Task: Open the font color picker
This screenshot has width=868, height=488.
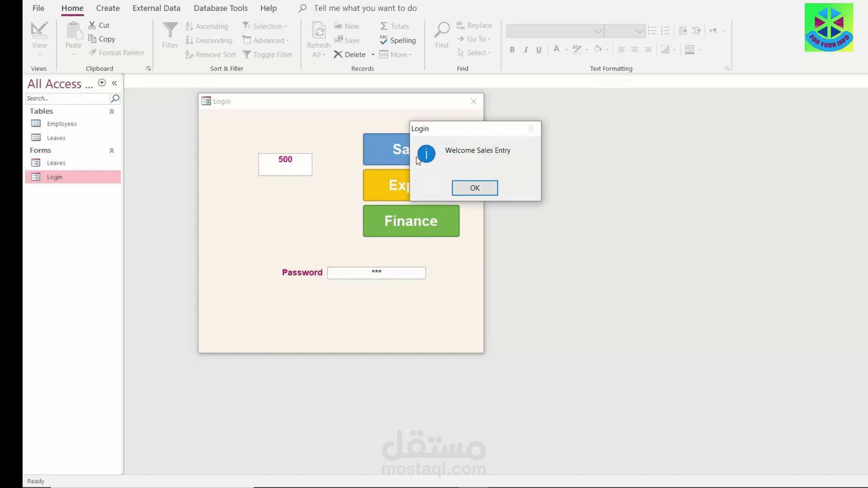Action: click(566, 50)
